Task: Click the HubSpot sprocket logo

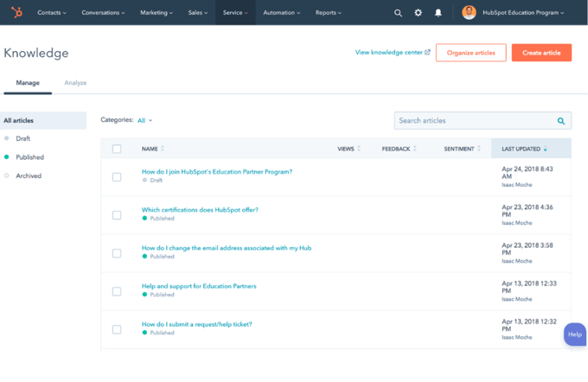Action: click(x=16, y=12)
